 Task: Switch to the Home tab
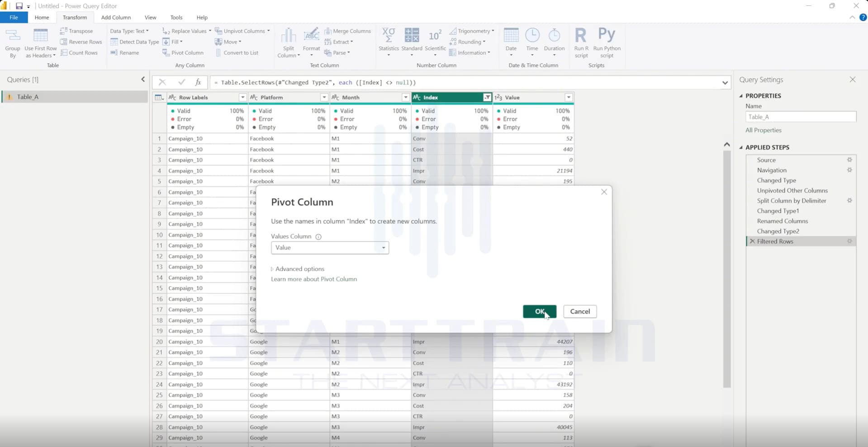[42, 17]
